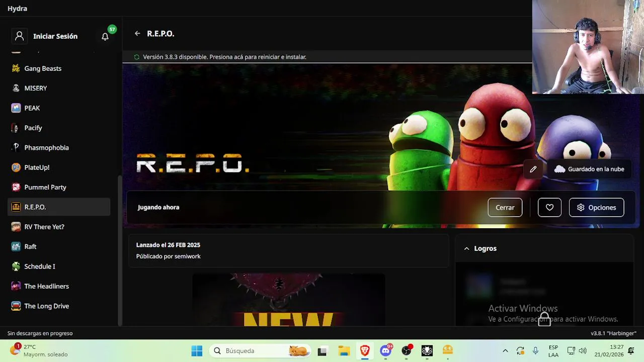The height and width of the screenshot is (362, 644).
Task: Click Sin descargas en progreso status
Action: [x=40, y=333]
